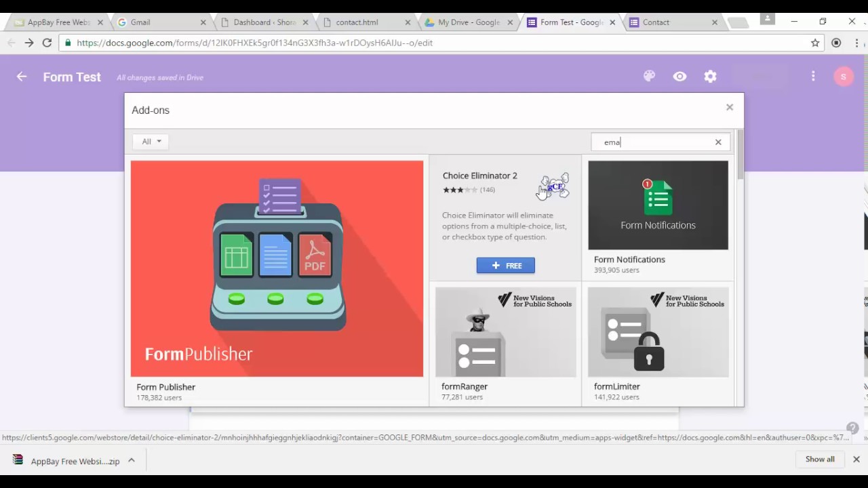Click the Form Publisher title
The height and width of the screenshot is (488, 868).
pyautogui.click(x=166, y=387)
